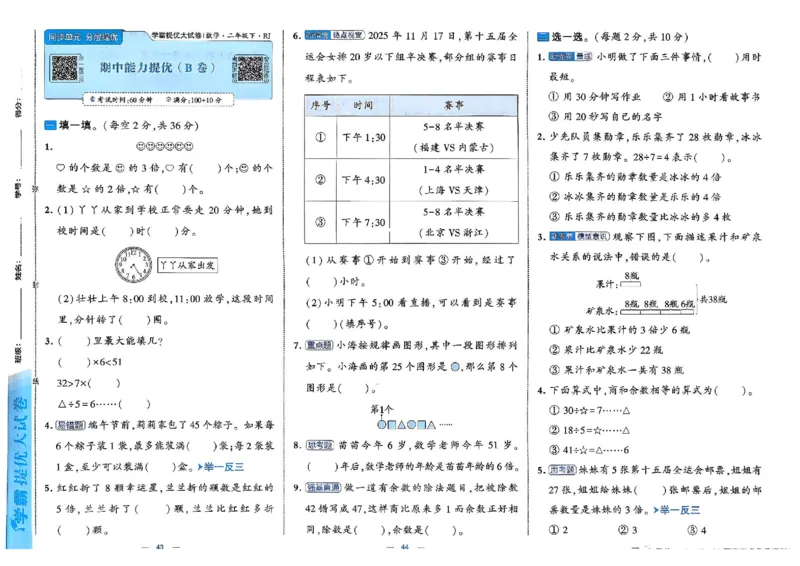This screenshot has width=800, height=566.
Task: Click the analog clock picture in question 2
Action: tap(133, 264)
